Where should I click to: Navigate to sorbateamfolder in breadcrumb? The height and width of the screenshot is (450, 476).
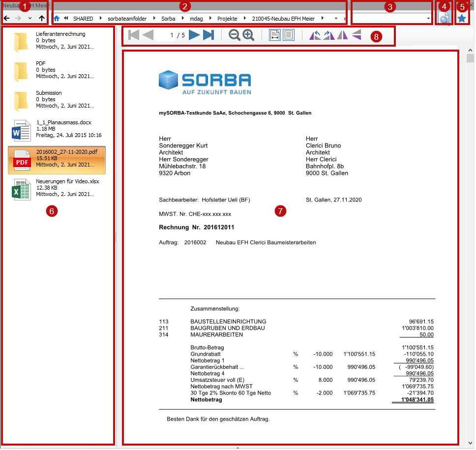(127, 19)
